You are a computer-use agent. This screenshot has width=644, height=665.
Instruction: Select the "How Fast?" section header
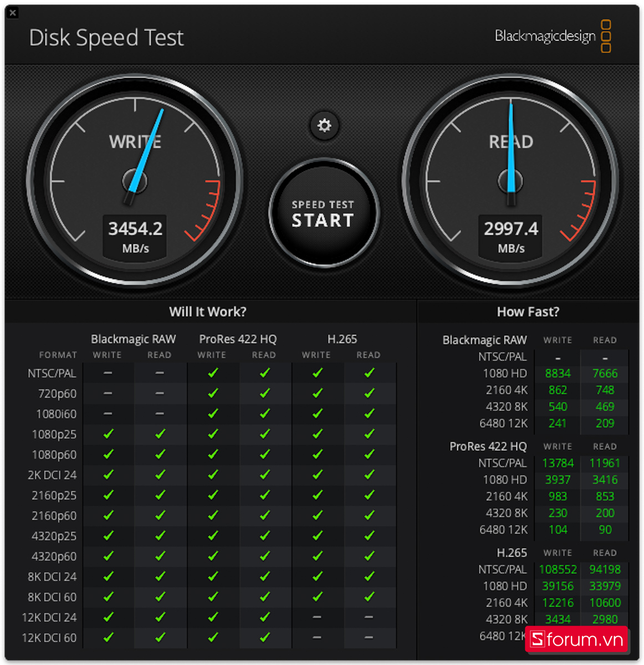(528, 311)
